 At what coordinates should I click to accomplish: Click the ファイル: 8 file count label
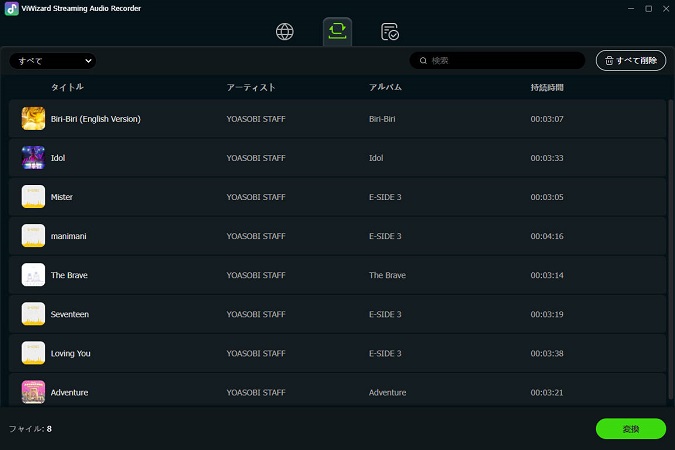pyautogui.click(x=30, y=429)
